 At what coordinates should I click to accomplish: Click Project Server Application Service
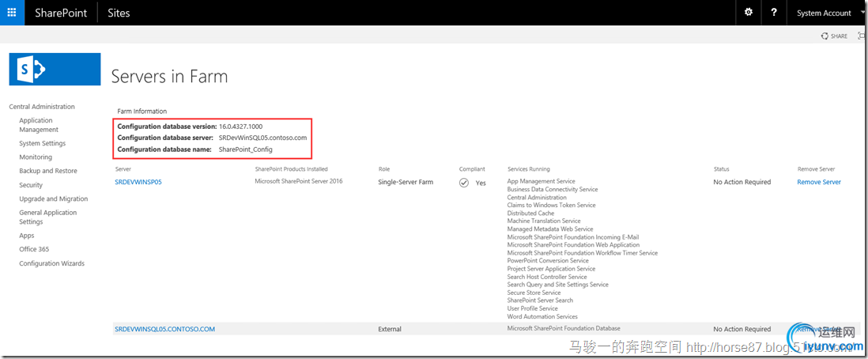tap(551, 269)
